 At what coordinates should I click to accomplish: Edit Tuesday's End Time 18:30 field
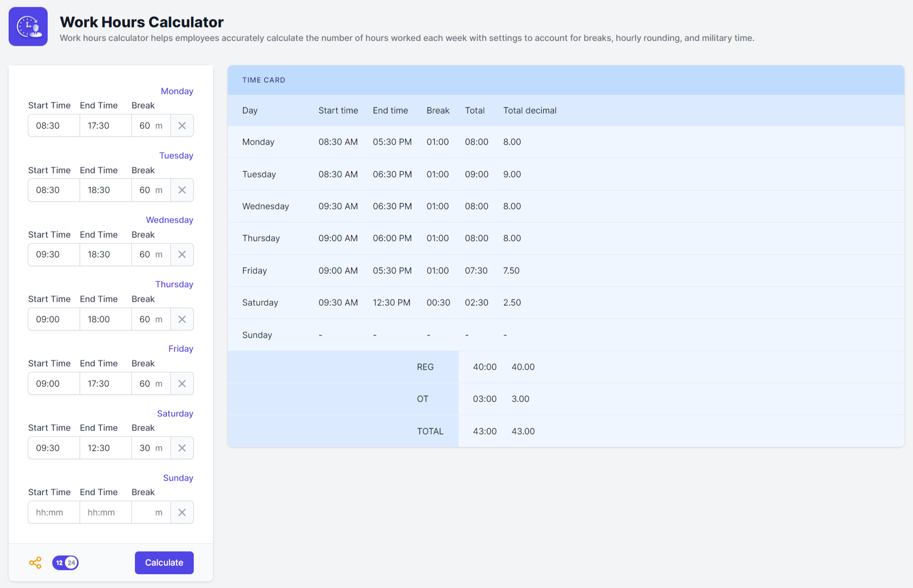106,190
